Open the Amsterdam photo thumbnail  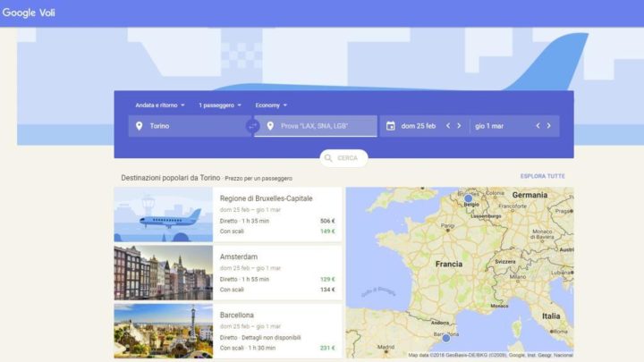click(x=164, y=273)
